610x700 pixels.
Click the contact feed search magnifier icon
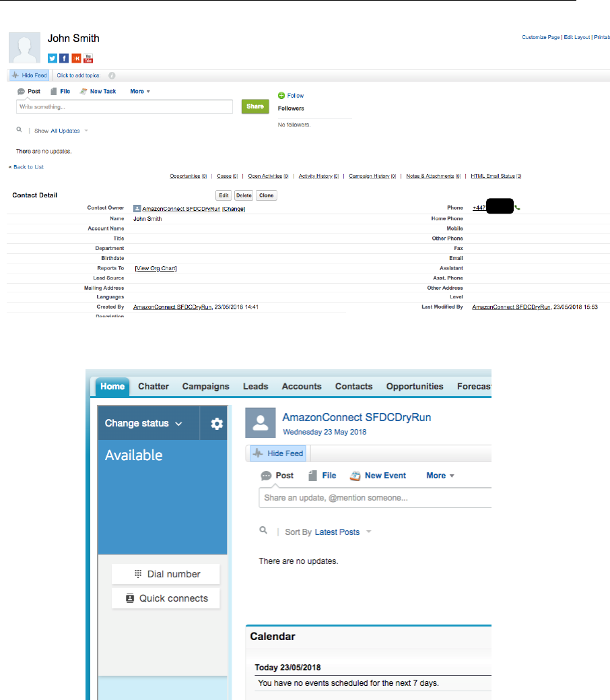click(x=19, y=129)
